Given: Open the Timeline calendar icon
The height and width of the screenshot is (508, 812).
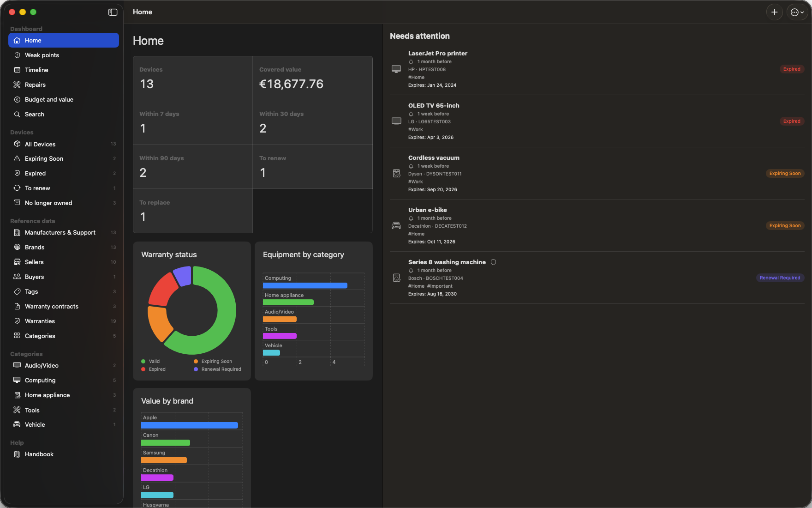Looking at the screenshot, I should coord(17,70).
